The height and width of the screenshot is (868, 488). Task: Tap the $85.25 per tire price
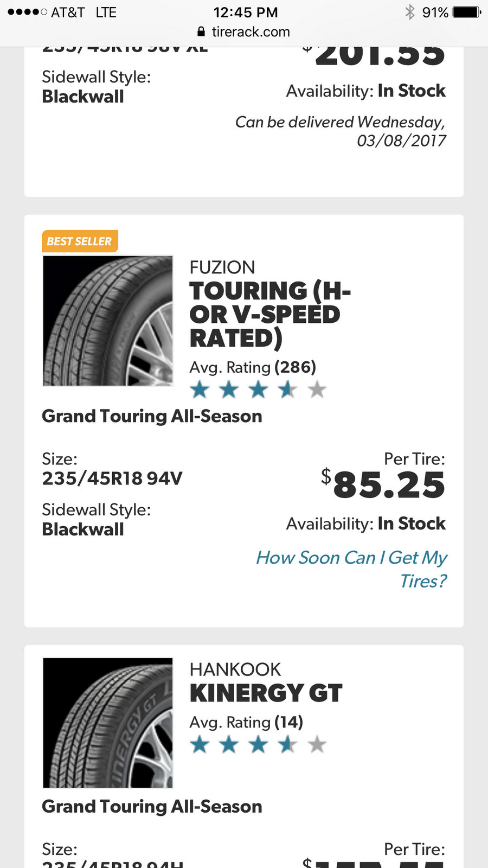click(383, 484)
